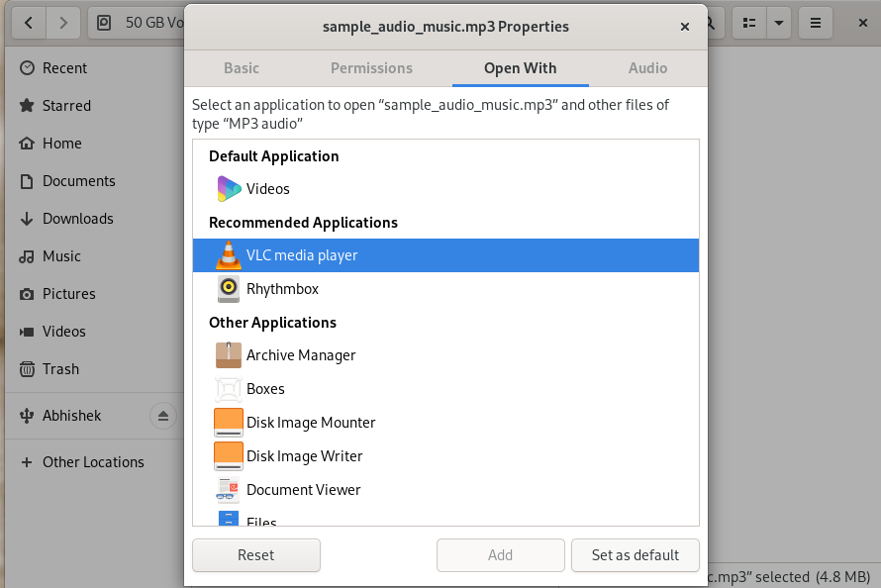Switch to the Audio tab
The height and width of the screenshot is (588, 881).
pos(647,68)
